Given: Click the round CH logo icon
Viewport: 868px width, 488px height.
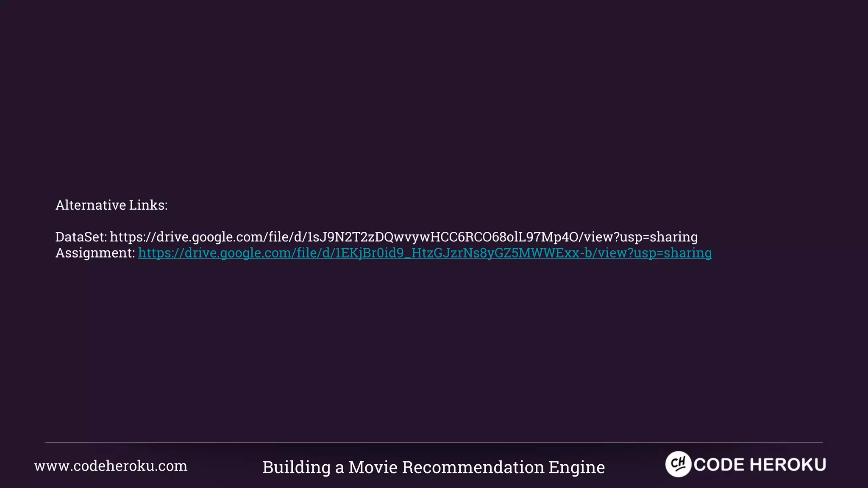Looking at the screenshot, I should click(678, 464).
